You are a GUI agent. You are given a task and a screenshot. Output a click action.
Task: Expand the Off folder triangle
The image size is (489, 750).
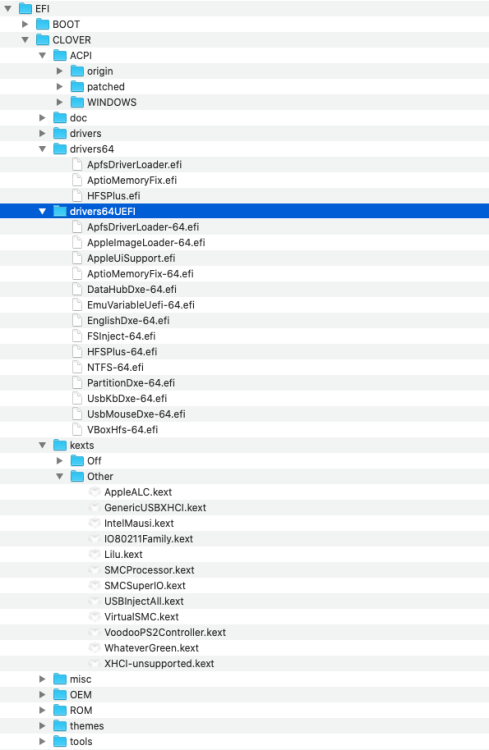(x=60, y=461)
